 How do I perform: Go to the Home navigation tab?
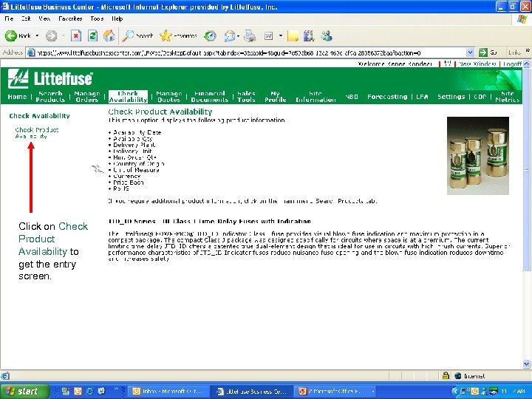click(17, 97)
